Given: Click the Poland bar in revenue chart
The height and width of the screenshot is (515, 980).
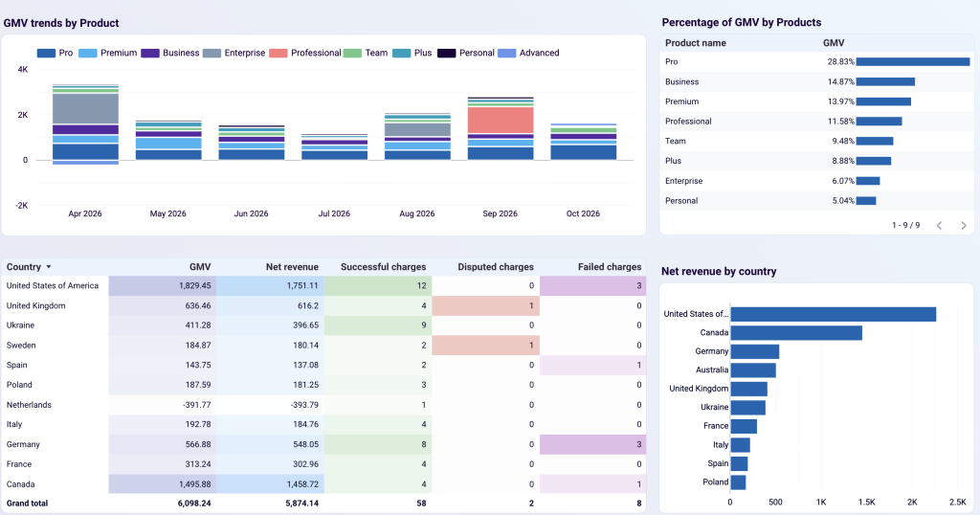Looking at the screenshot, I should pyautogui.click(x=738, y=482).
